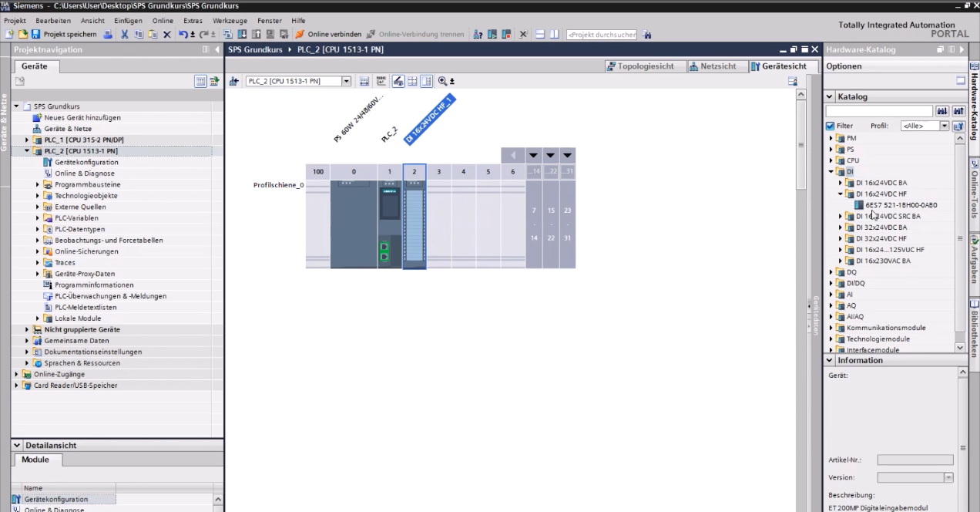Screen dimensions: 980x512
Task: Click the open project folder icon
Action: 23,35
